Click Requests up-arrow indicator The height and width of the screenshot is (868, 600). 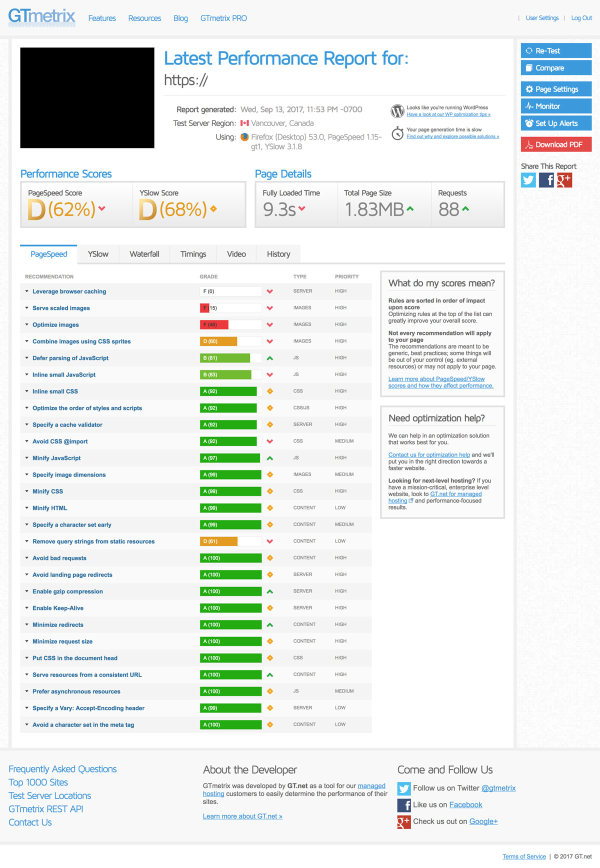(465, 208)
